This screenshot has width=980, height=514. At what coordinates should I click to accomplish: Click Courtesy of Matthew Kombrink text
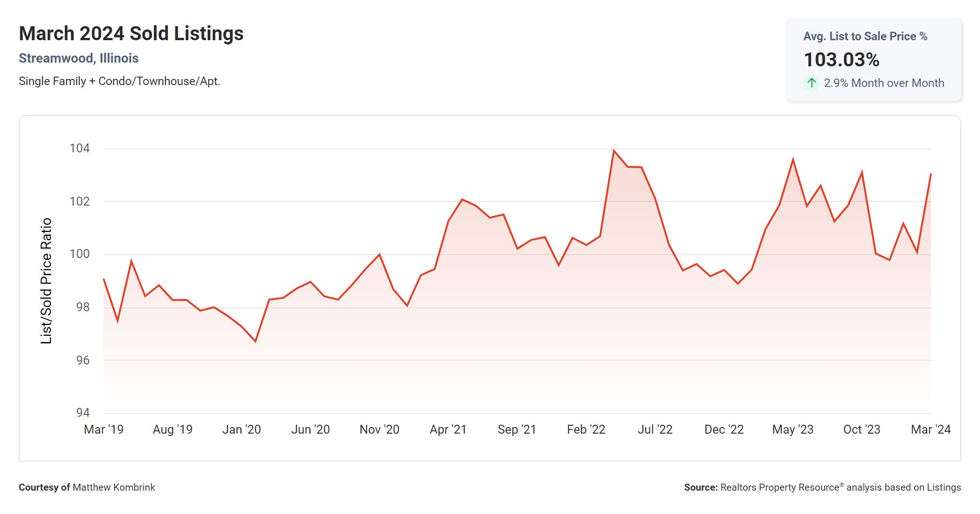pos(87,487)
